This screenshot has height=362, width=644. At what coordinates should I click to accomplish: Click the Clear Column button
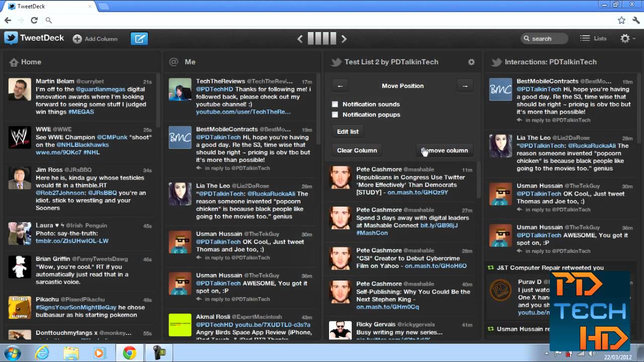pyautogui.click(x=357, y=150)
